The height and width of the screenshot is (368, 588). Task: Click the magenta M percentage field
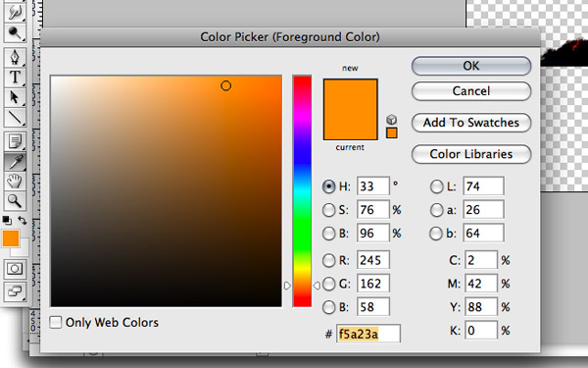(x=481, y=284)
